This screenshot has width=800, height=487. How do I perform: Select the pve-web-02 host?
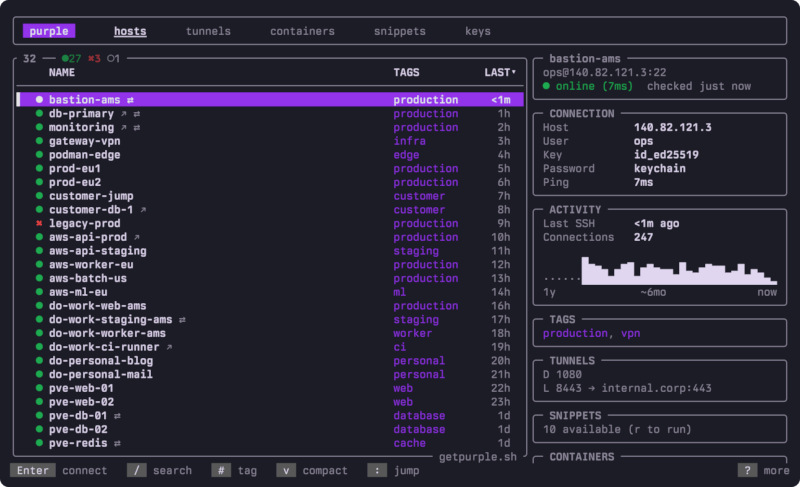click(270, 402)
